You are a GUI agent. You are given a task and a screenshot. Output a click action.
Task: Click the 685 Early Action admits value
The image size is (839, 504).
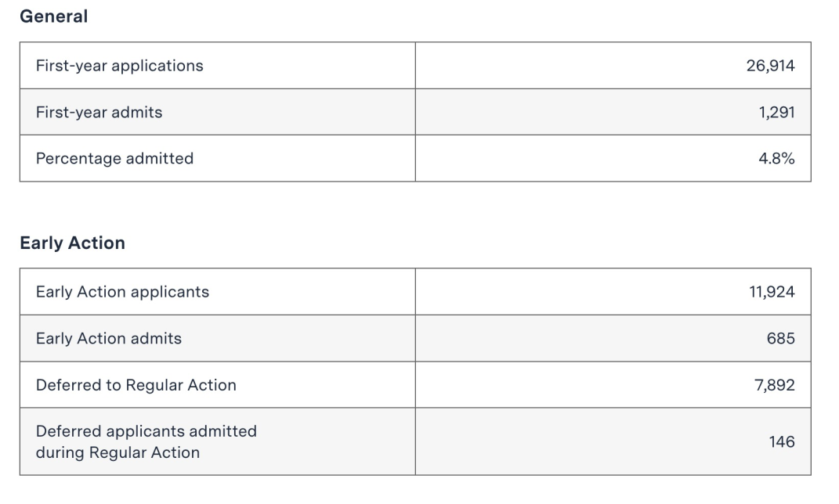[781, 338]
